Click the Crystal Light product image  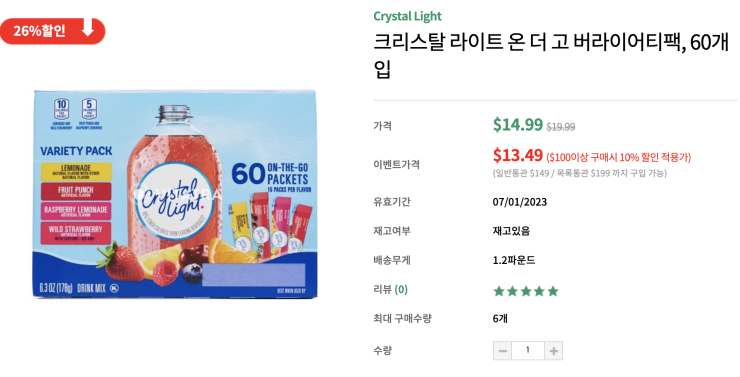(175, 194)
